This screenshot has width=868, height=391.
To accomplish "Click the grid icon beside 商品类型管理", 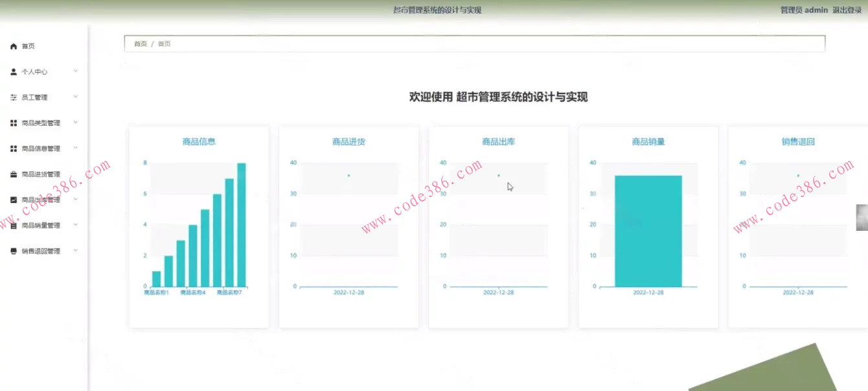I will tap(13, 122).
